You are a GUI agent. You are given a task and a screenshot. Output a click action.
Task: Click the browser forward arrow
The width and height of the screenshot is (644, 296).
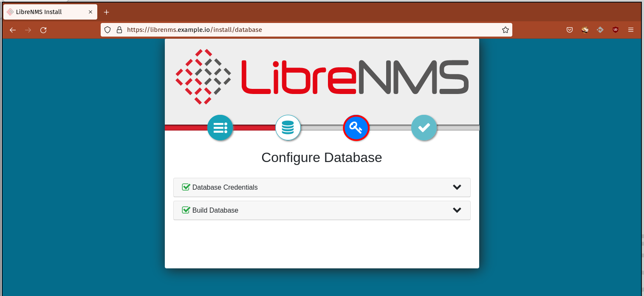point(28,30)
